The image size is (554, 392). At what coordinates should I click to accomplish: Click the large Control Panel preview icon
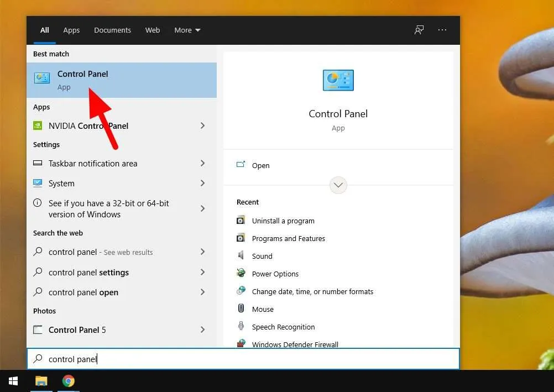click(x=338, y=80)
